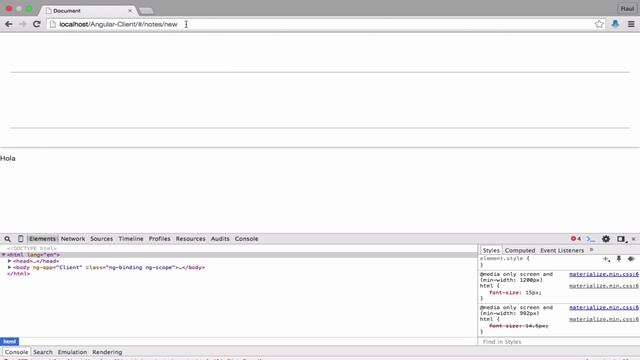The width and height of the screenshot is (640, 360).
Task: Click the page icon in the address bar
Action: click(52, 24)
